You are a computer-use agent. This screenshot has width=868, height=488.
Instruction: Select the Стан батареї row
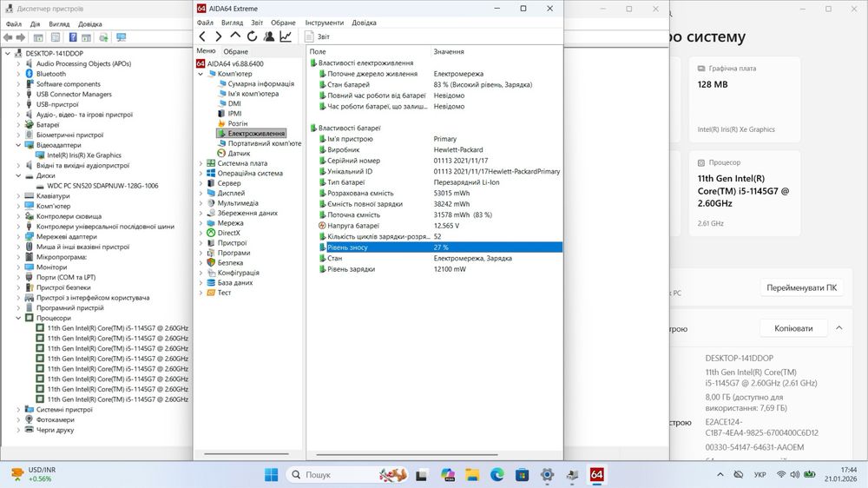pyautogui.click(x=441, y=85)
